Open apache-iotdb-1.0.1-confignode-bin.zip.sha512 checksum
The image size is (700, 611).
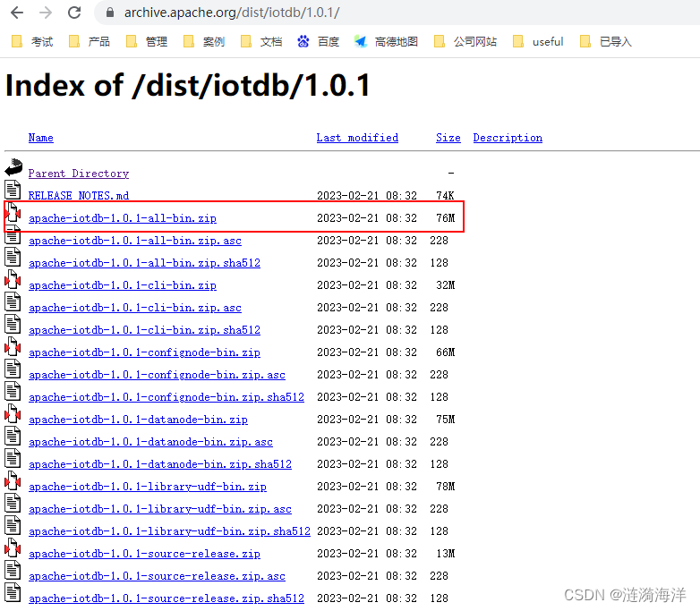[x=166, y=397]
